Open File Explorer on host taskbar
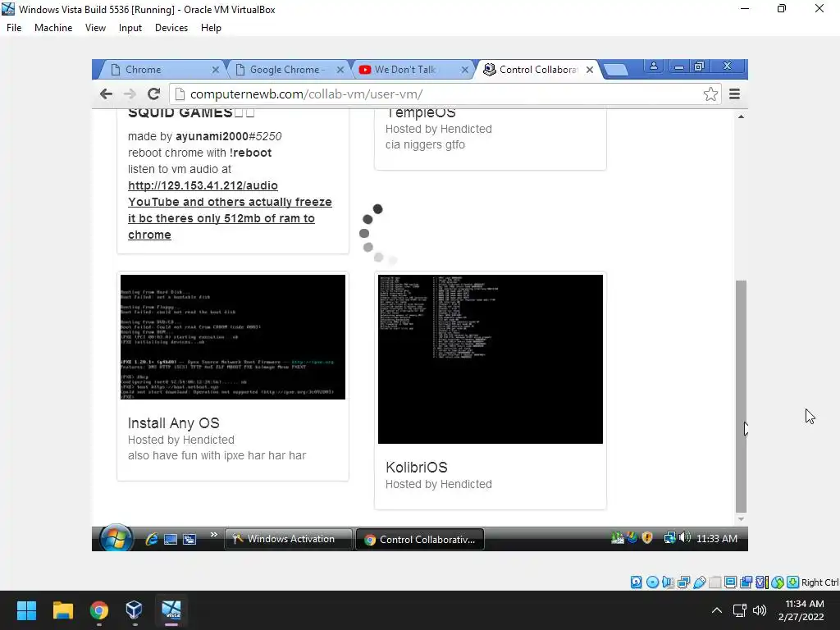Image resolution: width=840 pixels, height=630 pixels. (x=62, y=610)
